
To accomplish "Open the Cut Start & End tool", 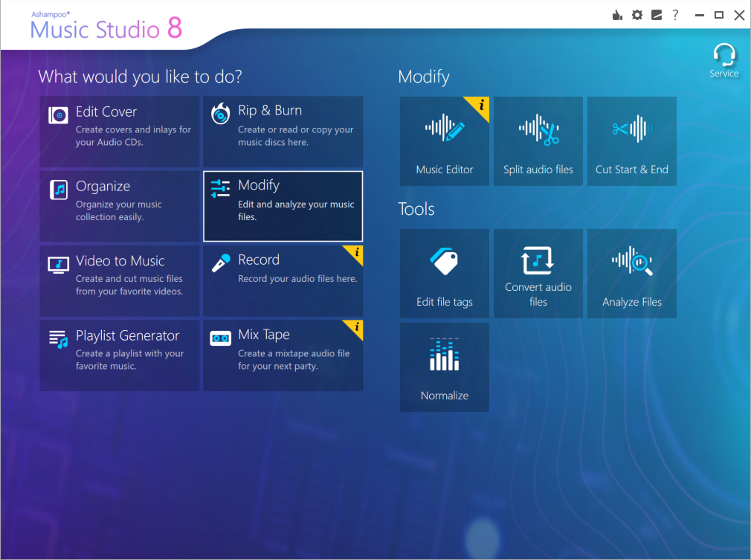I will [631, 141].
